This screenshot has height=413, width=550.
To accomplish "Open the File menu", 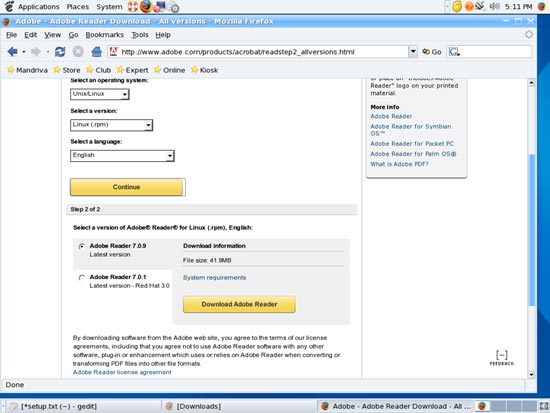I will [x=12, y=35].
